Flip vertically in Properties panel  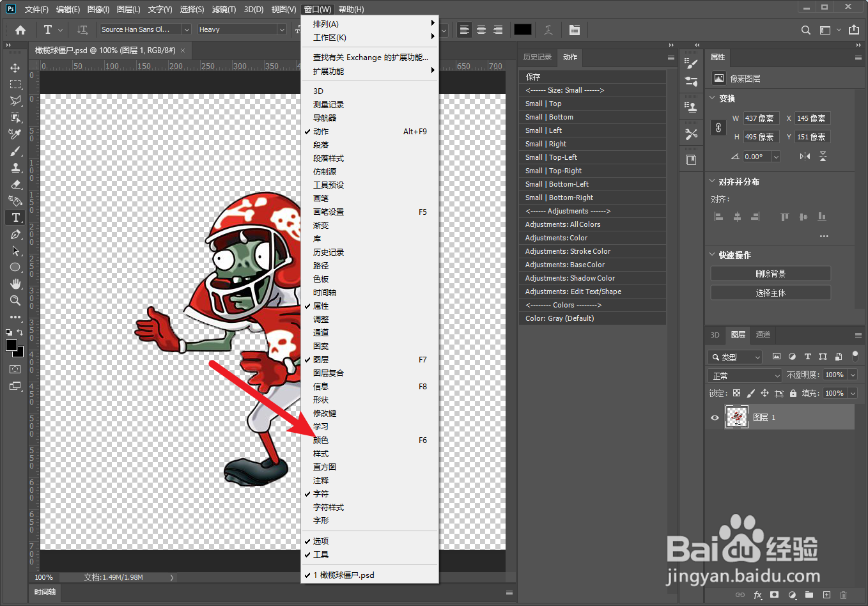coord(823,157)
